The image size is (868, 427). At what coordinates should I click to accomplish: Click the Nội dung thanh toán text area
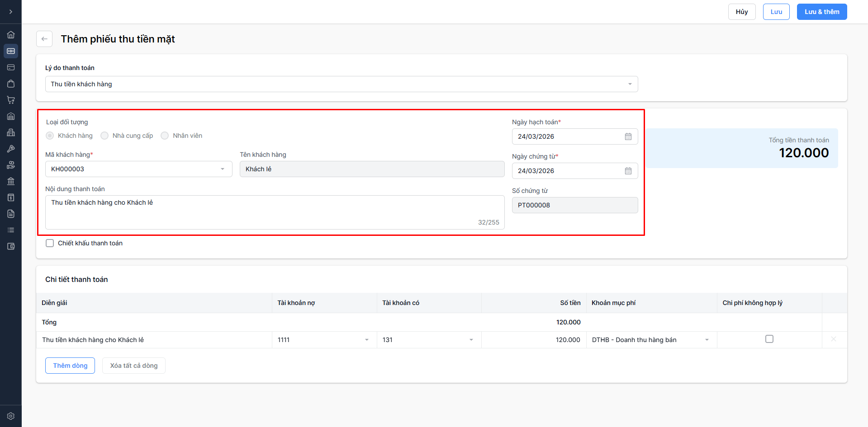pyautogui.click(x=275, y=212)
